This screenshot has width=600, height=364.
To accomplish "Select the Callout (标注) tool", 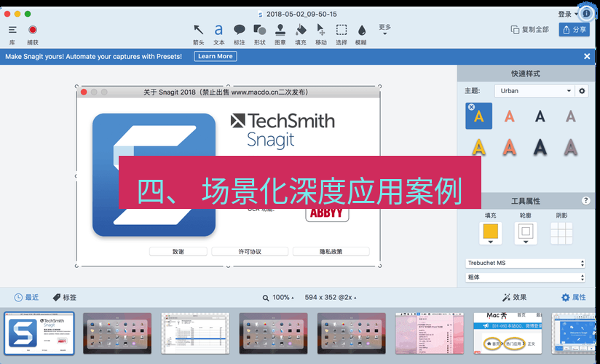I will coord(239,35).
